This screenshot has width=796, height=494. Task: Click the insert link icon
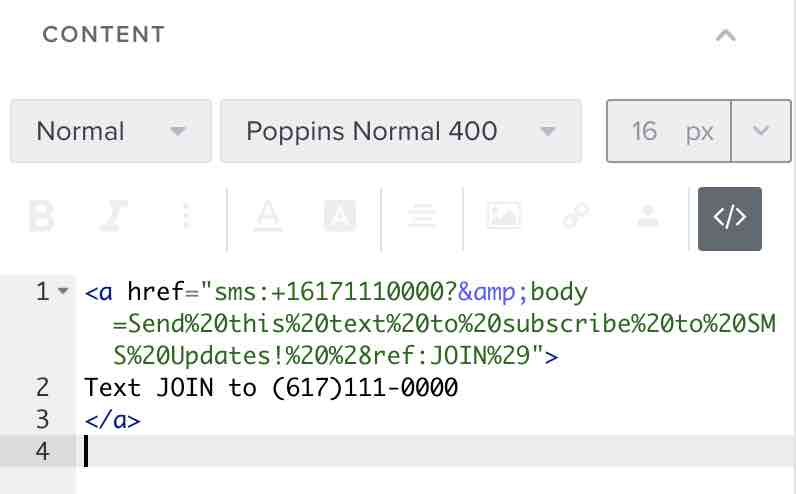point(576,216)
